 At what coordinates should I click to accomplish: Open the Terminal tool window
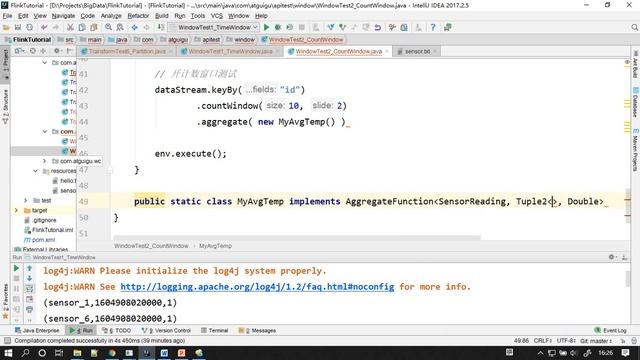215,330
